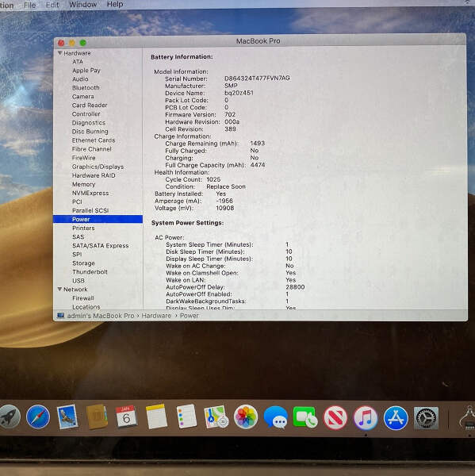Viewport: 475px width, 476px height.
Task: Open iTunes from the Dock
Action: [366, 418]
